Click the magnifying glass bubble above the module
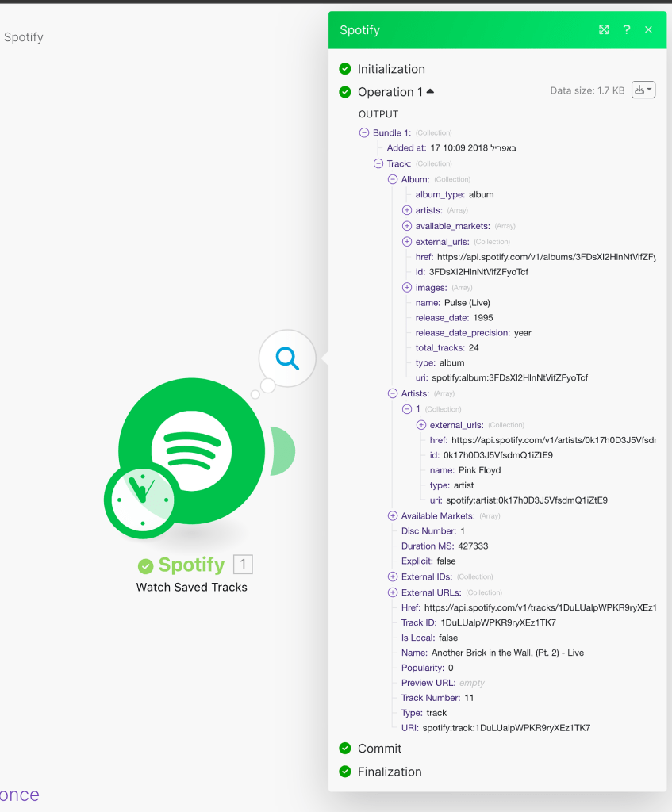 coord(286,358)
